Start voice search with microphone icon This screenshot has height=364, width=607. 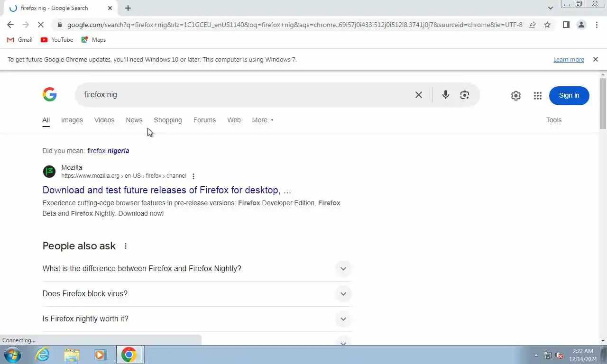tap(445, 95)
